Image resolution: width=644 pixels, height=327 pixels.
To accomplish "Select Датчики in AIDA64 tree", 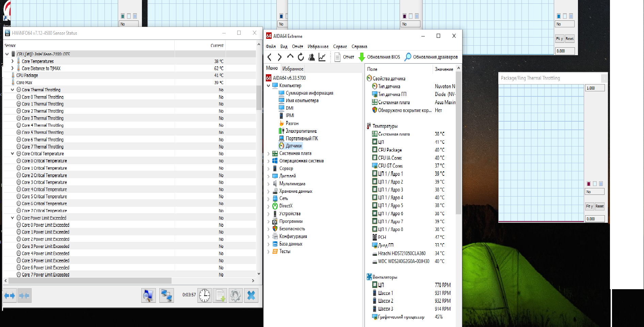I will tap(294, 146).
